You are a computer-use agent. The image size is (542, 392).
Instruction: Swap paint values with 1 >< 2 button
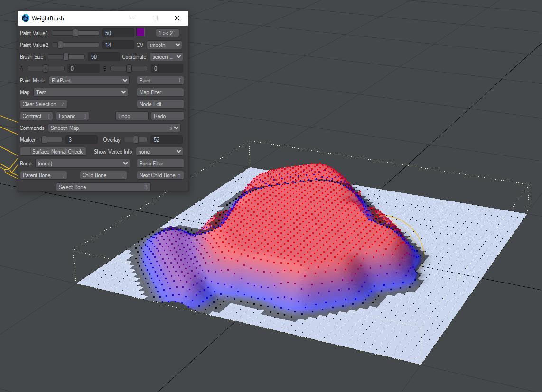(168, 33)
